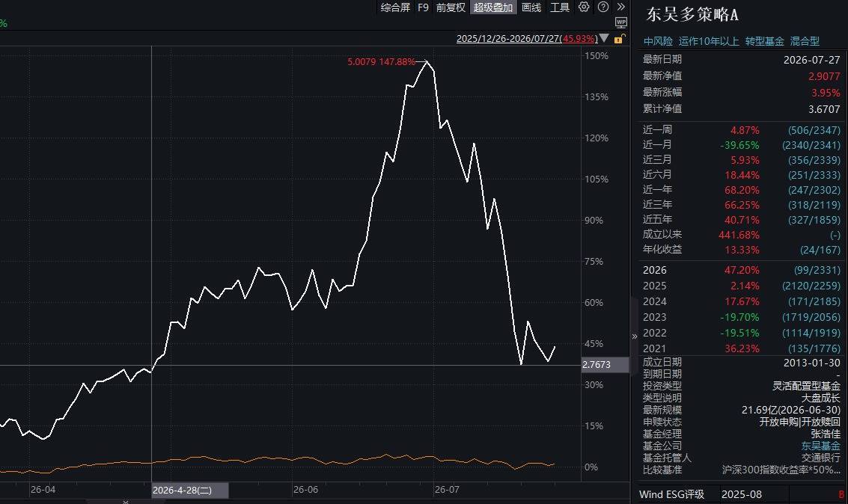Click the 2025 yearly return 2.14%

(x=745, y=286)
